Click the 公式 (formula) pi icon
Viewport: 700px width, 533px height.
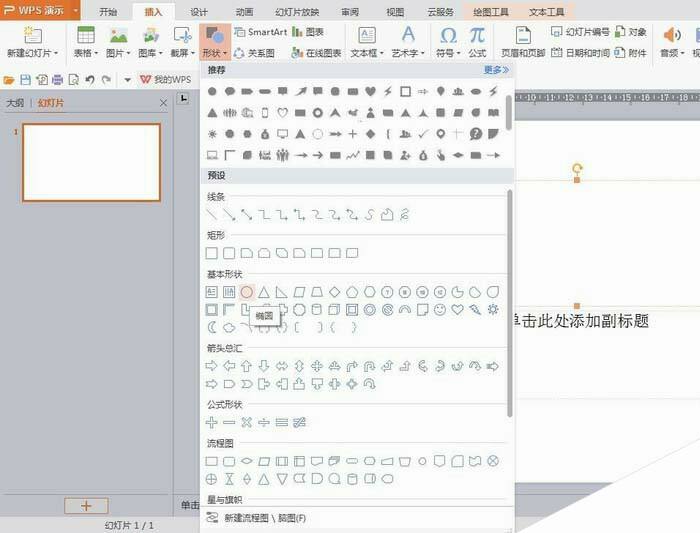coord(477,40)
